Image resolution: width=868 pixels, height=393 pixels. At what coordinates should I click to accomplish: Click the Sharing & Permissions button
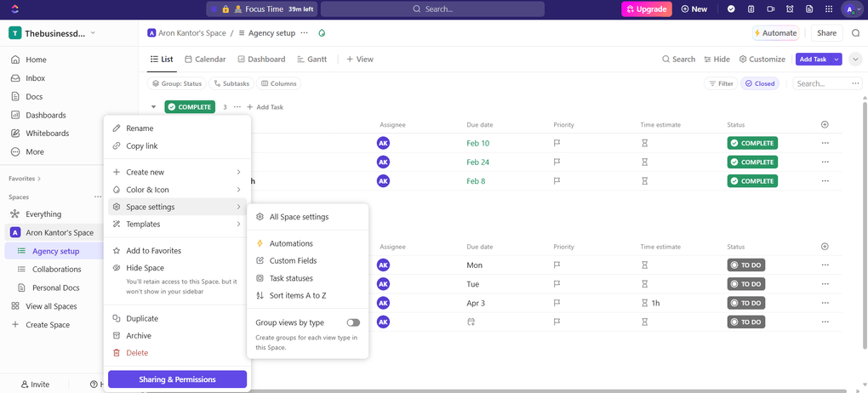(177, 379)
